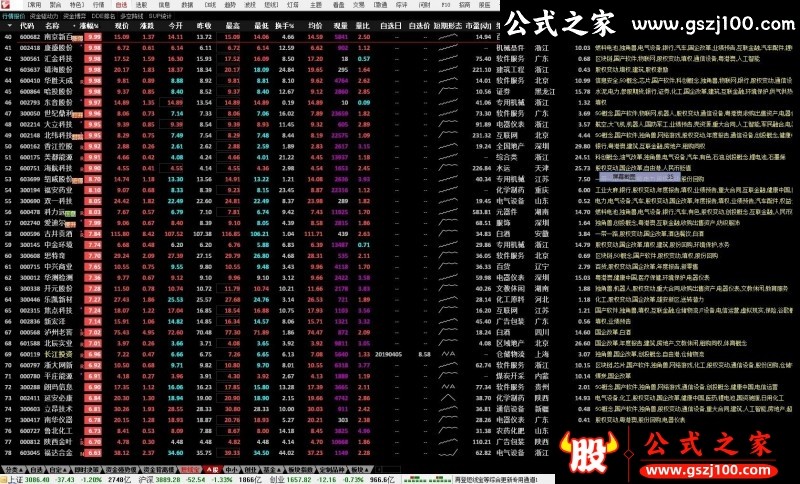The width and height of the screenshot is (800, 484).
Task: Click stock code 300561
Action: [x=30, y=59]
